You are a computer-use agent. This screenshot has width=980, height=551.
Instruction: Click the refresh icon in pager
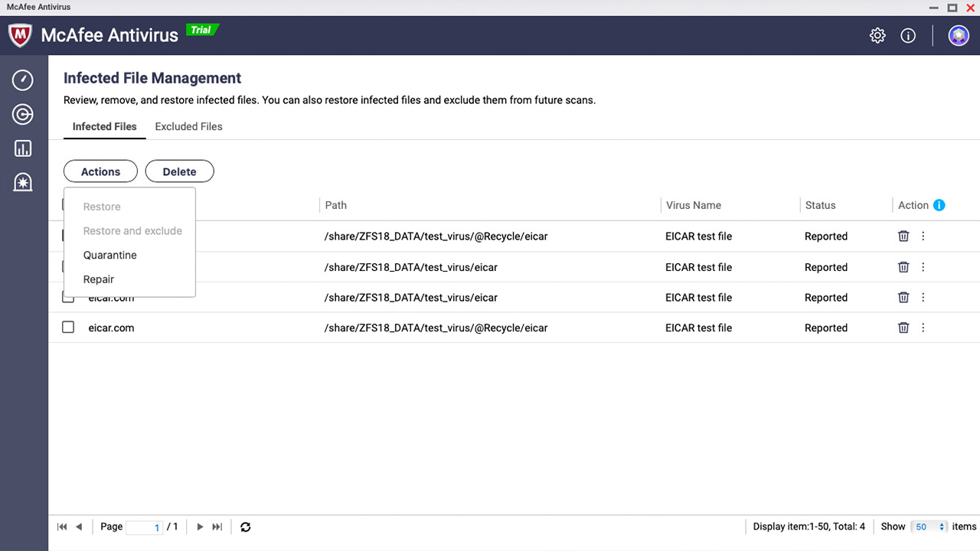coord(246,527)
